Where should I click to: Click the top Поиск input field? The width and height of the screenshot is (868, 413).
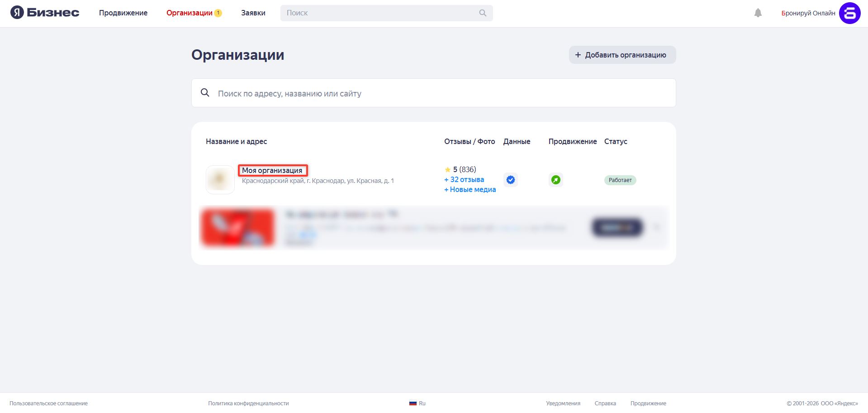pyautogui.click(x=380, y=13)
